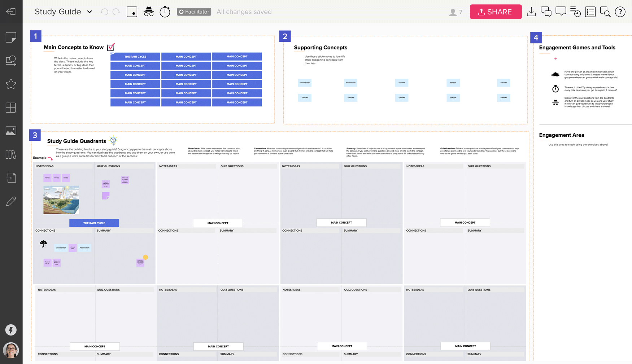Select the draw pencil tool
The image size is (632, 364).
click(11, 201)
